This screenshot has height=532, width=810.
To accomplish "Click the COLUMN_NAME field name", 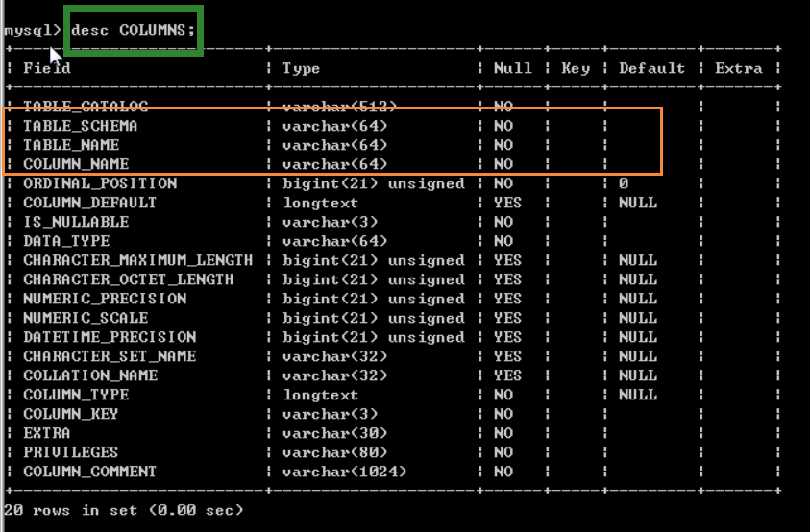I will [76, 164].
